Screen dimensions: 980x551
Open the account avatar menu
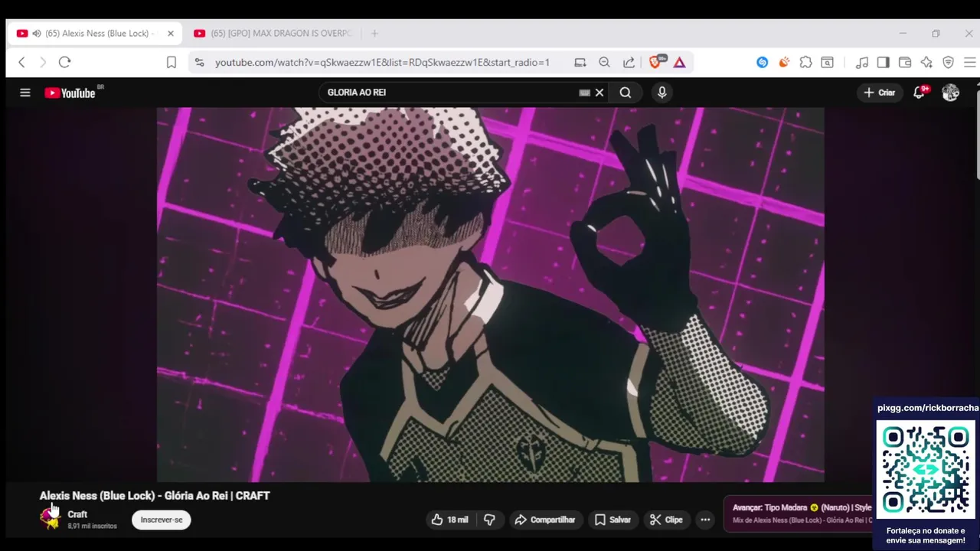coord(951,93)
